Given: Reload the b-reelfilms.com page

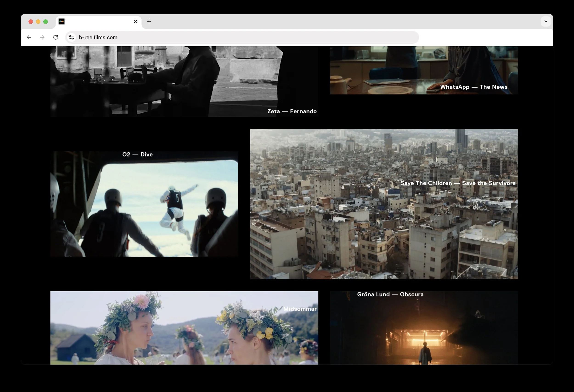Looking at the screenshot, I should (56, 37).
